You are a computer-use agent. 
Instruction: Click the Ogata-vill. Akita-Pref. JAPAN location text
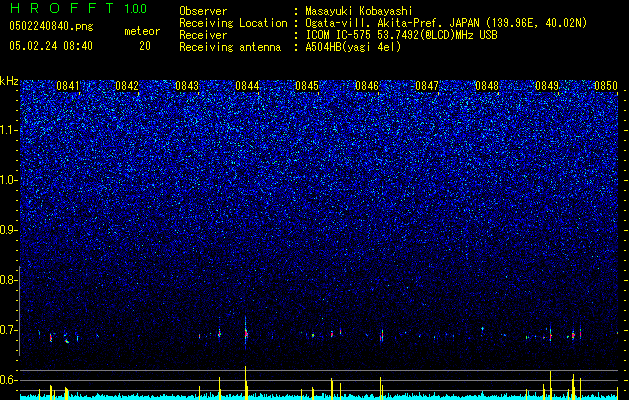click(446, 23)
